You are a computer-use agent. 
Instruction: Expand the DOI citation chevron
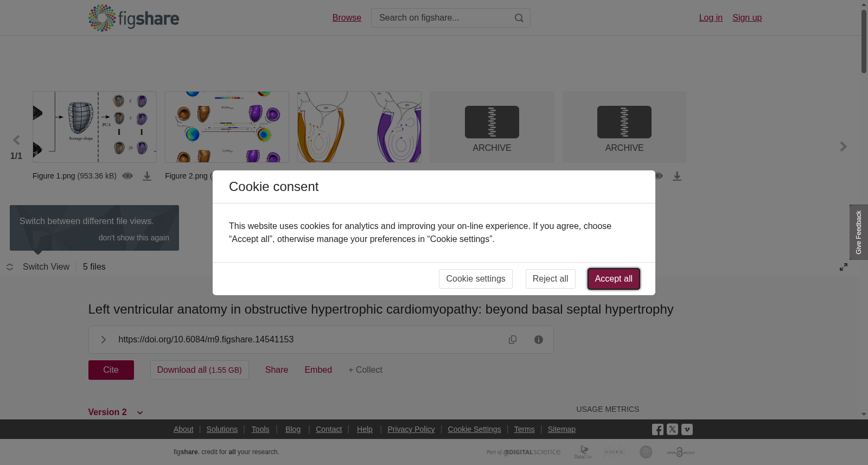pyautogui.click(x=103, y=340)
